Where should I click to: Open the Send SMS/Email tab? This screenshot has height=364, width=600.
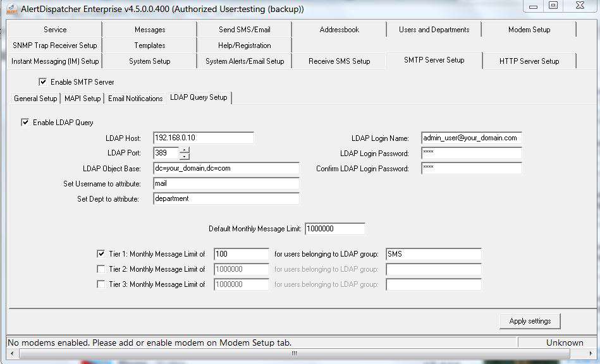click(245, 30)
